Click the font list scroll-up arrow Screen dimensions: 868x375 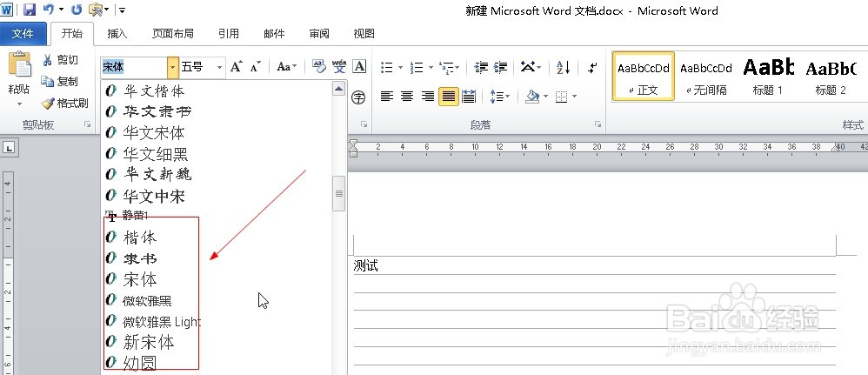point(339,89)
